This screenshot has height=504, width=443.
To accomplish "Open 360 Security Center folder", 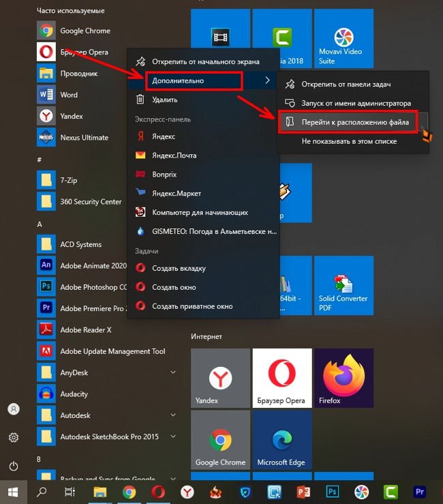I will click(x=79, y=202).
